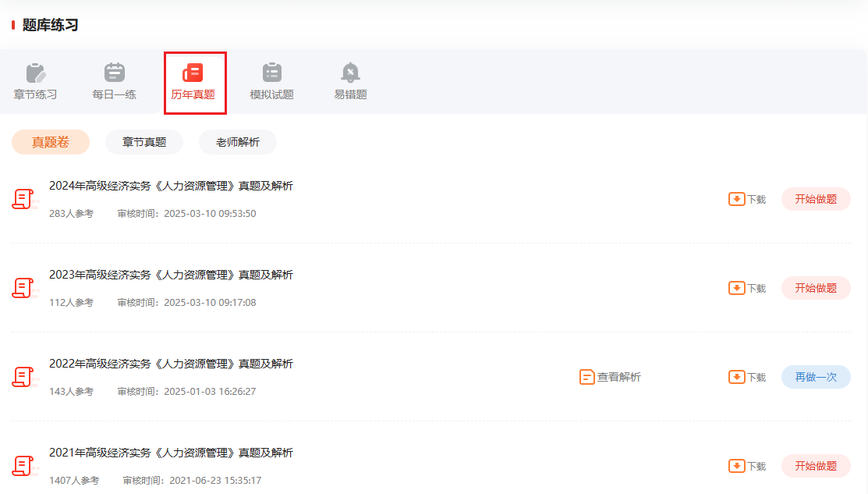Click the scroll paper icon beside 2024年真题

pos(23,199)
